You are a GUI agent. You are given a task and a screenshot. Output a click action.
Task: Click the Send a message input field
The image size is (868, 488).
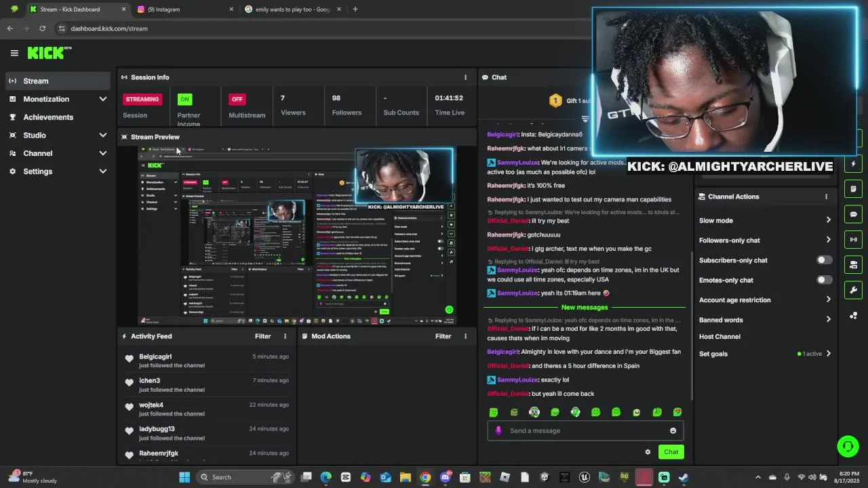pos(585,430)
